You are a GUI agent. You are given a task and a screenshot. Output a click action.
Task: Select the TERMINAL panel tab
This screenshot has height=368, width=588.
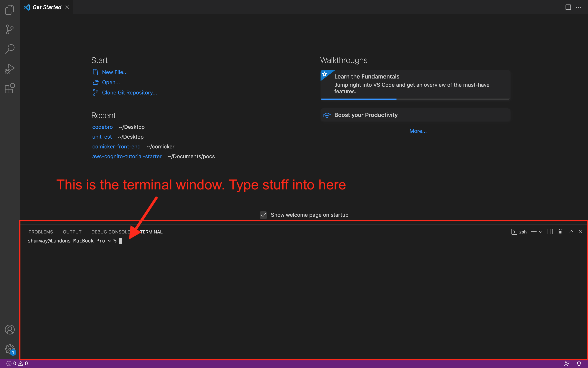151,232
